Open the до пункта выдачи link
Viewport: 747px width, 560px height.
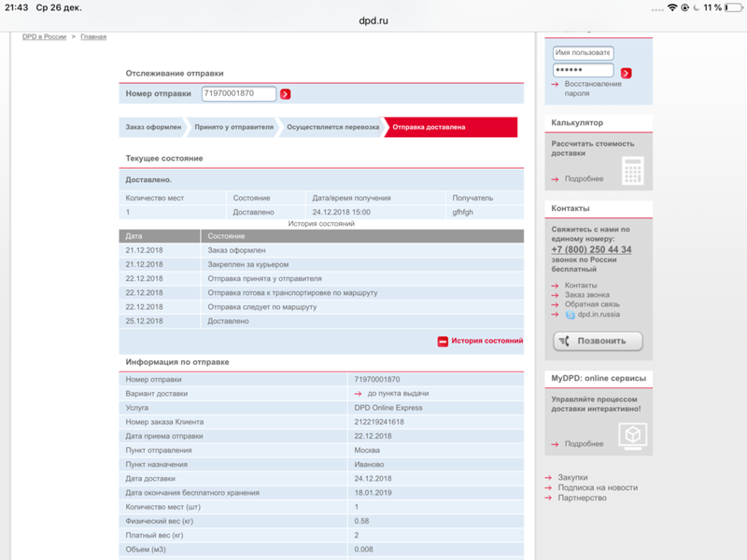click(399, 393)
